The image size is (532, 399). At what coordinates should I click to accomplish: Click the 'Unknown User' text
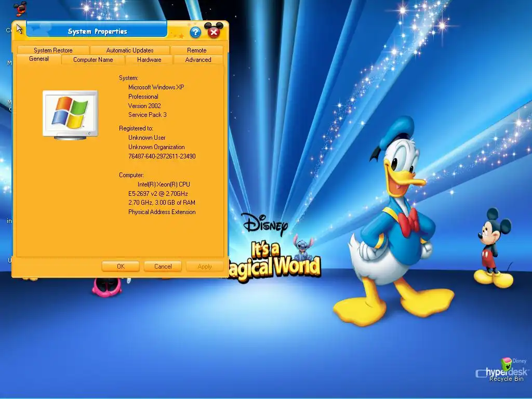click(x=147, y=138)
